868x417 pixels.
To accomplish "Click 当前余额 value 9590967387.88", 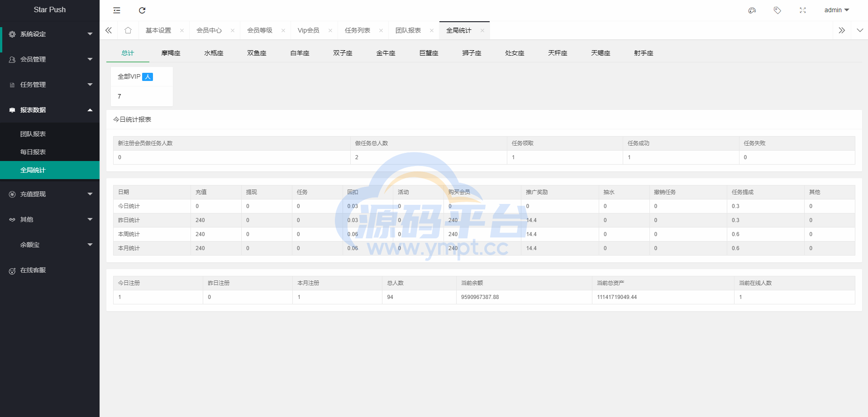I will 480,297.
